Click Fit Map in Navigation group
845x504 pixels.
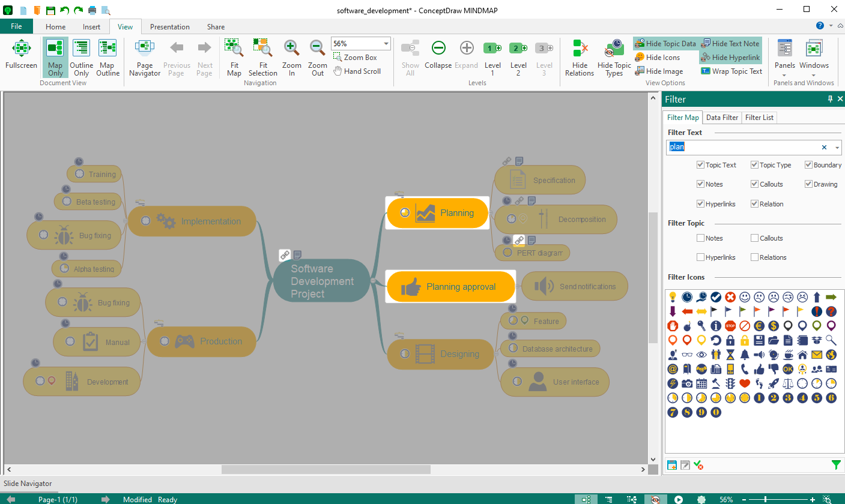pos(234,58)
